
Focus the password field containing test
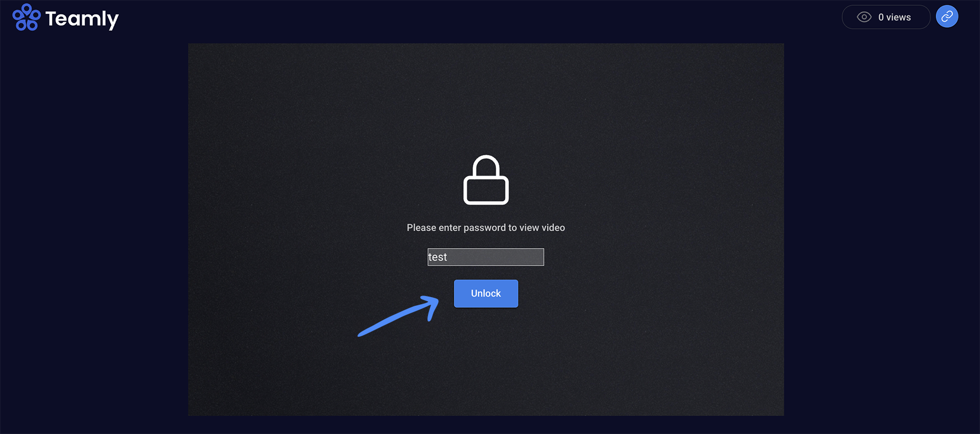pyautogui.click(x=486, y=257)
